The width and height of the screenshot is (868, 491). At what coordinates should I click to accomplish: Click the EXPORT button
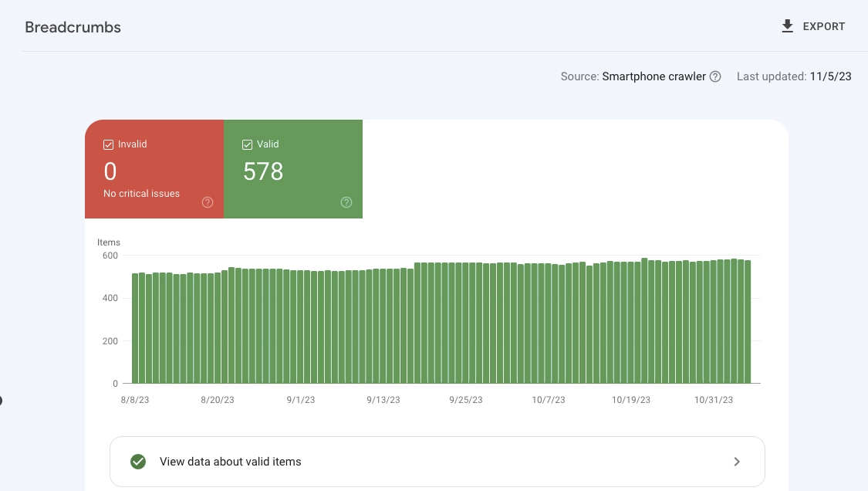pos(812,25)
